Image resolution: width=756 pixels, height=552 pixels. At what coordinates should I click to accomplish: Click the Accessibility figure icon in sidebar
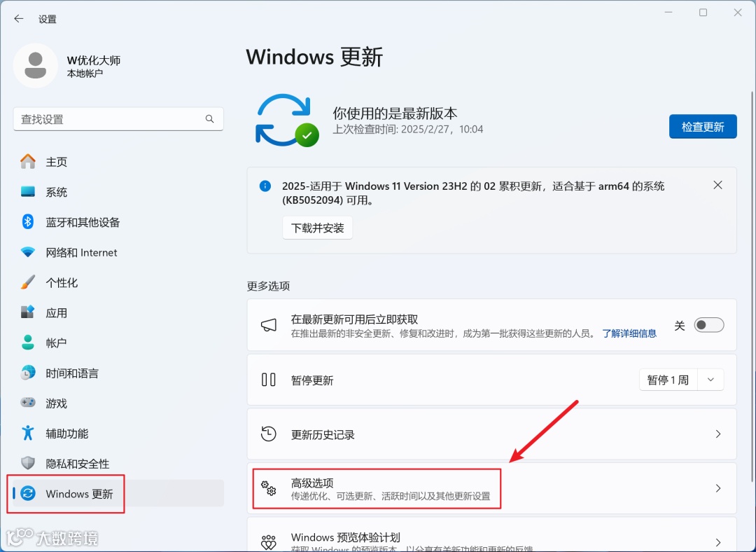click(x=28, y=433)
